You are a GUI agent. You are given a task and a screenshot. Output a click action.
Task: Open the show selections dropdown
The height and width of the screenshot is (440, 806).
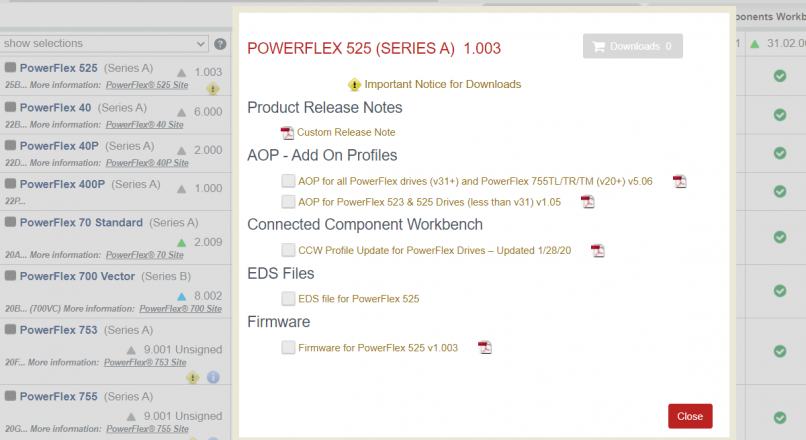tap(104, 44)
